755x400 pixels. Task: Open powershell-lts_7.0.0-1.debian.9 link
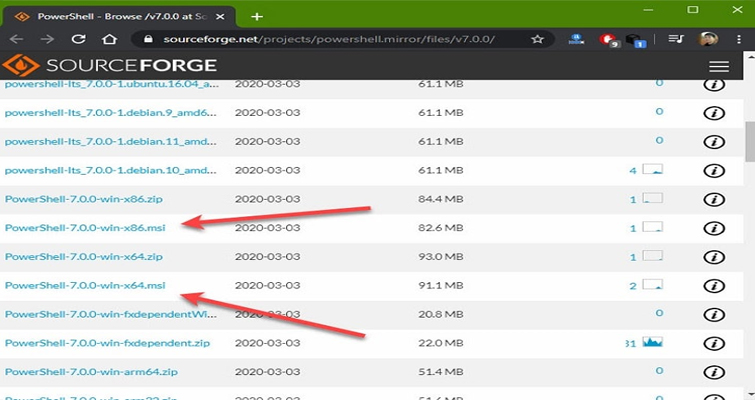pyautogui.click(x=111, y=113)
